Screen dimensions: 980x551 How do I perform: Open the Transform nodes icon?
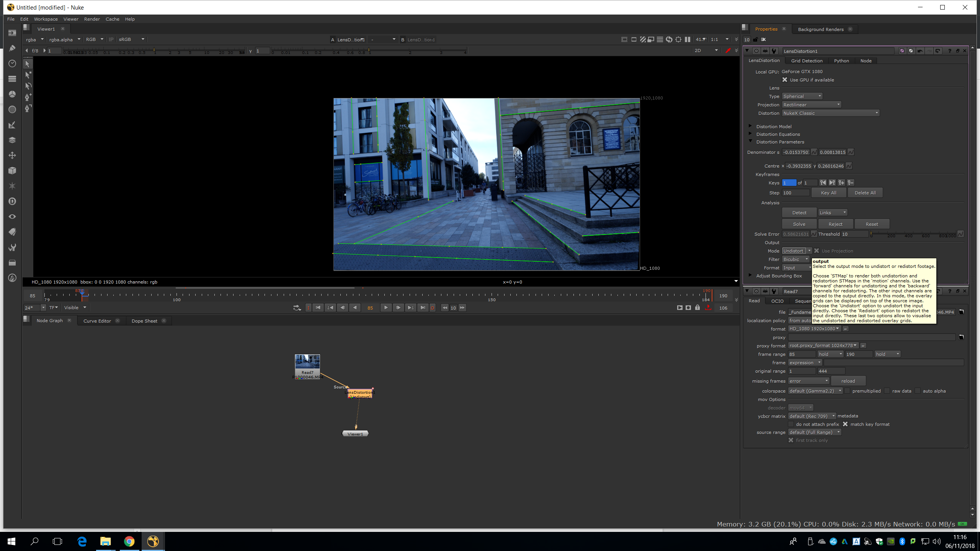point(12,155)
